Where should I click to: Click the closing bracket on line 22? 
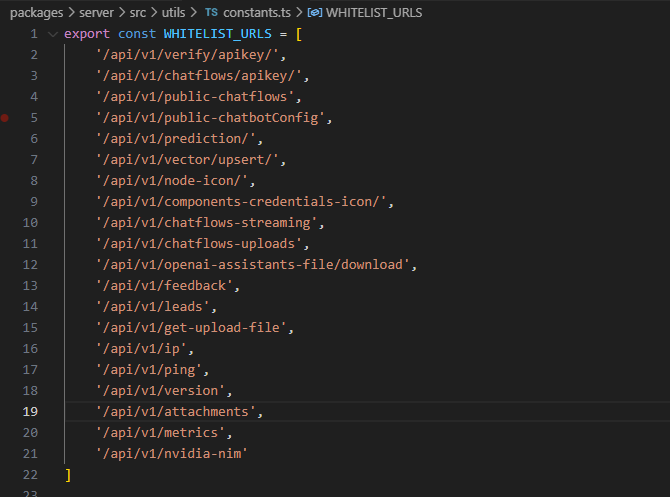point(68,474)
